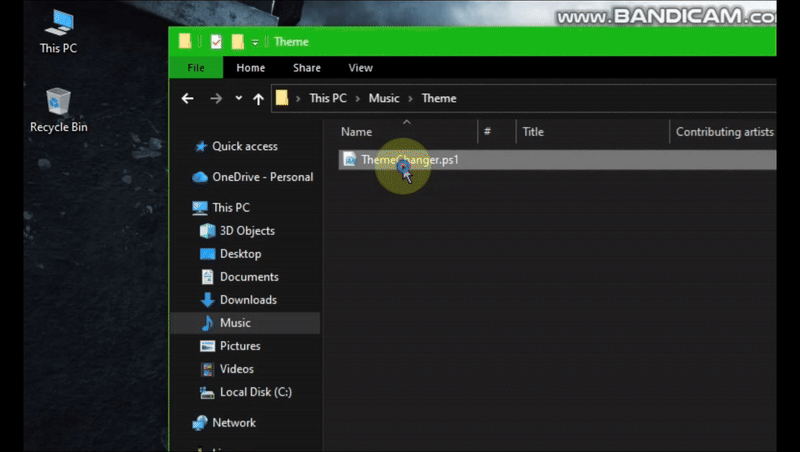
Task: Click the ThemeChanger.ps1 file icon
Action: [349, 160]
